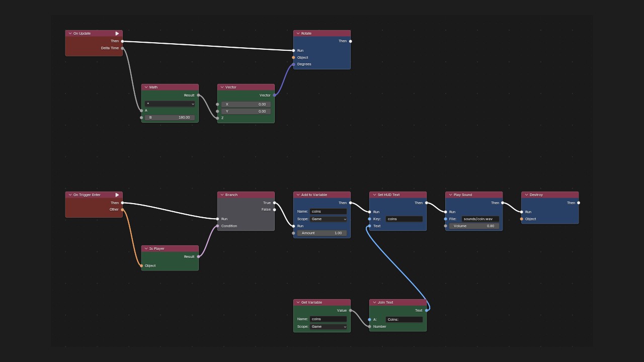Click the Get Variable Name field

click(329, 319)
